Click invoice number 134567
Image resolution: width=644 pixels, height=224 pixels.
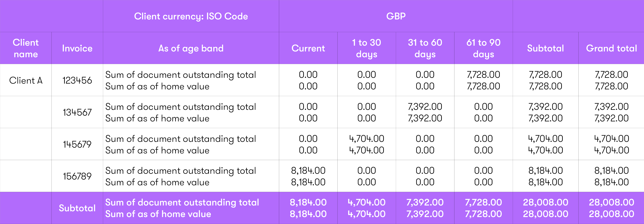coord(77,112)
